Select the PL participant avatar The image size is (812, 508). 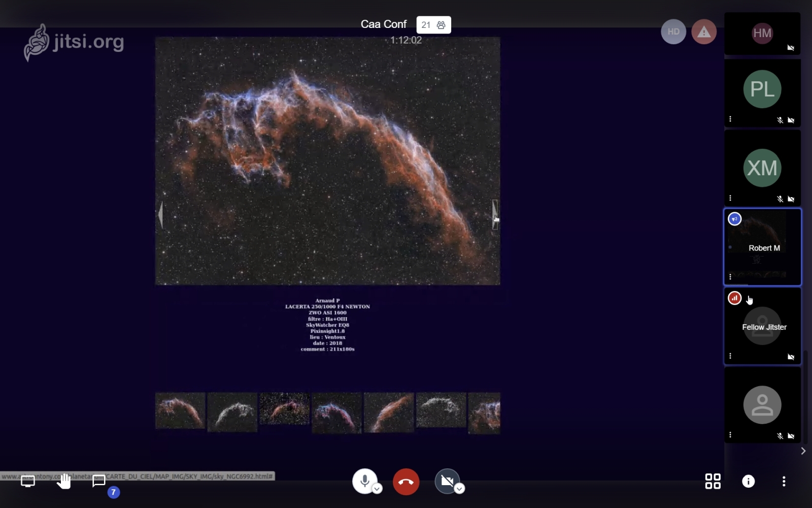coord(762,89)
